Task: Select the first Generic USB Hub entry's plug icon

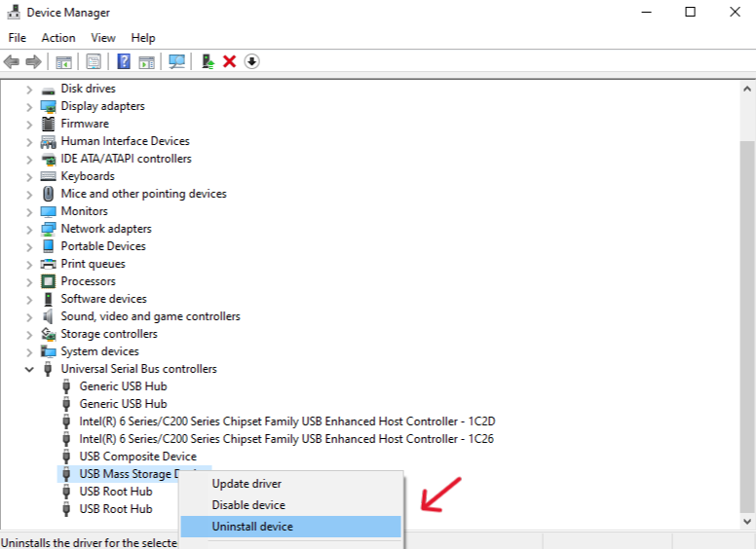Action: 66,386
